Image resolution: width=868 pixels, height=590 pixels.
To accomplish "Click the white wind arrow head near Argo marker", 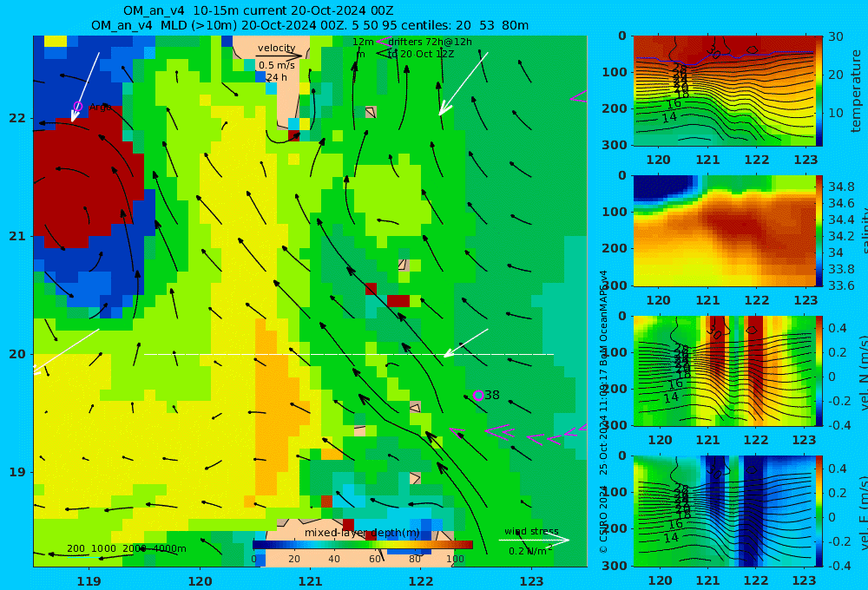I will click(74, 116).
